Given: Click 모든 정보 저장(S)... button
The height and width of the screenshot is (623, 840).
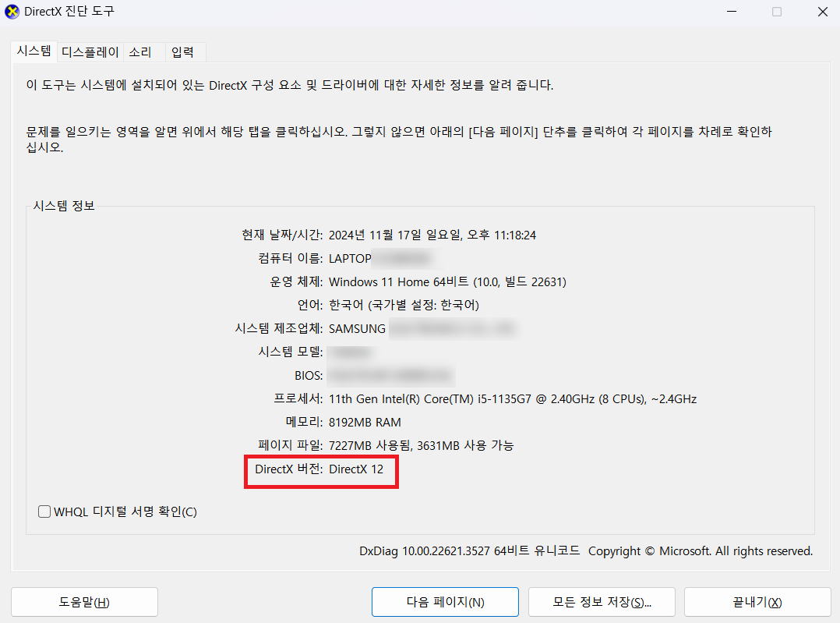Looking at the screenshot, I should tap(602, 602).
